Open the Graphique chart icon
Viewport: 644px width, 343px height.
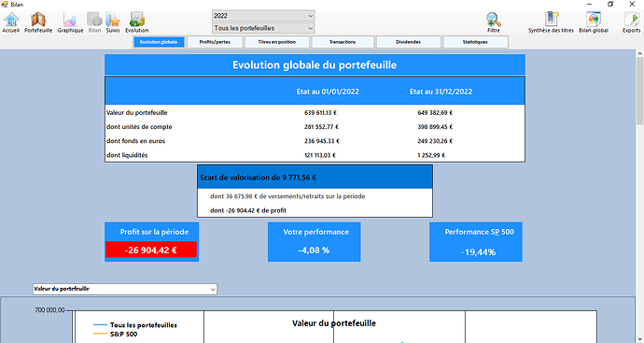(70, 22)
